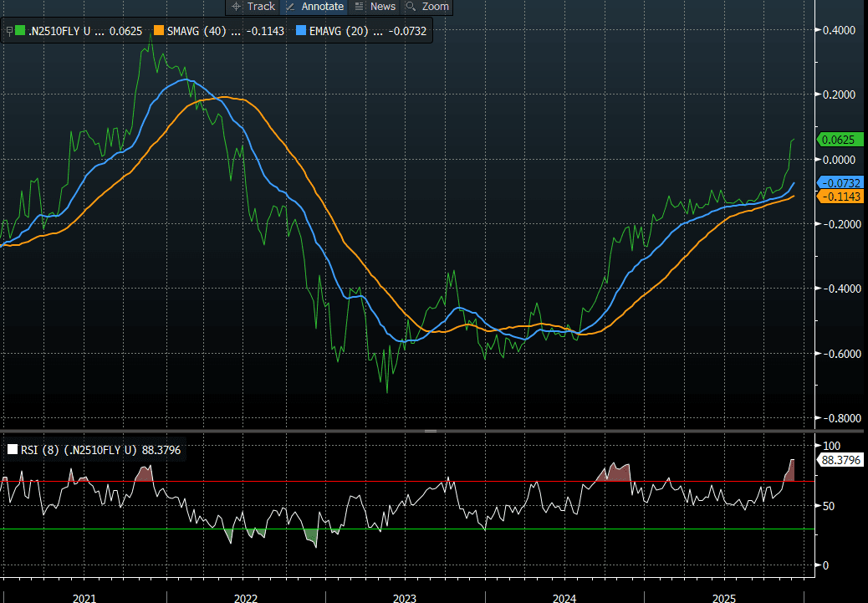Image resolution: width=868 pixels, height=603 pixels.
Task: Click the SMAVG (40) legend label
Action: coord(197,31)
